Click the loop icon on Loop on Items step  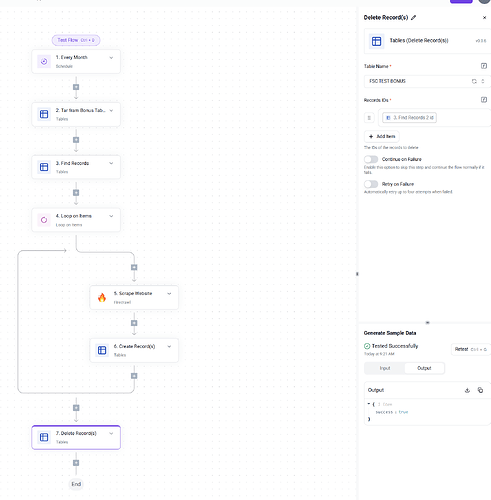44,220
